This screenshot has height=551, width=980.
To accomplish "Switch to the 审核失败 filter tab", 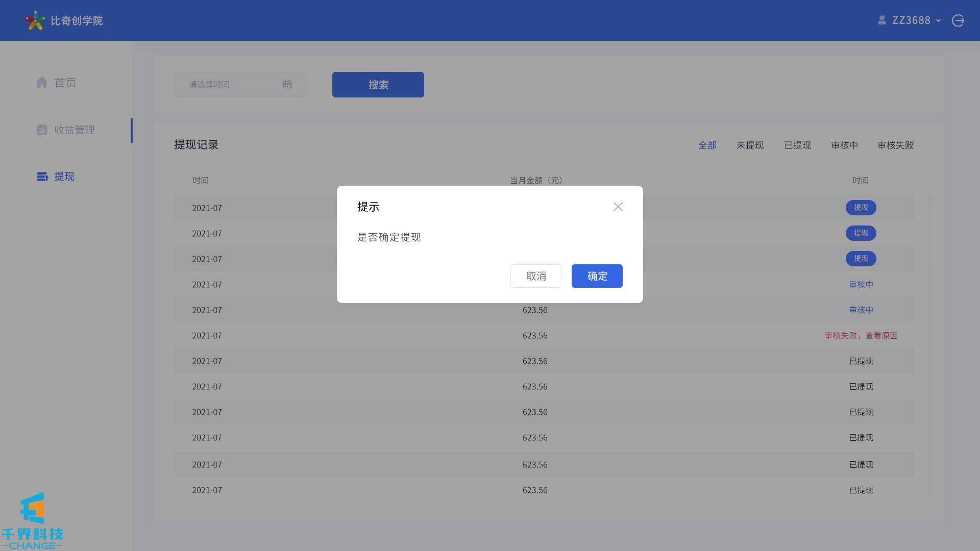I will (895, 145).
